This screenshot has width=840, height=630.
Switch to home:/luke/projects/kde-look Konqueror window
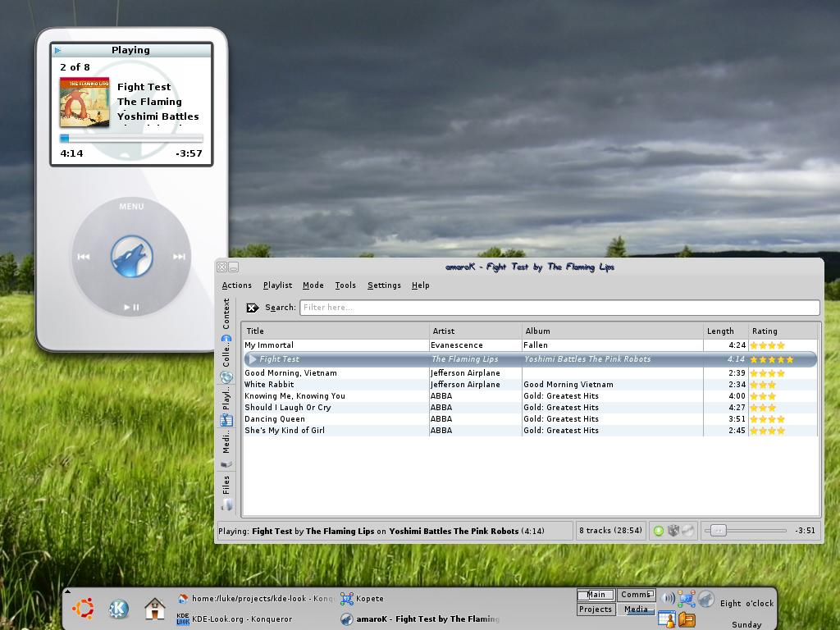[256, 599]
